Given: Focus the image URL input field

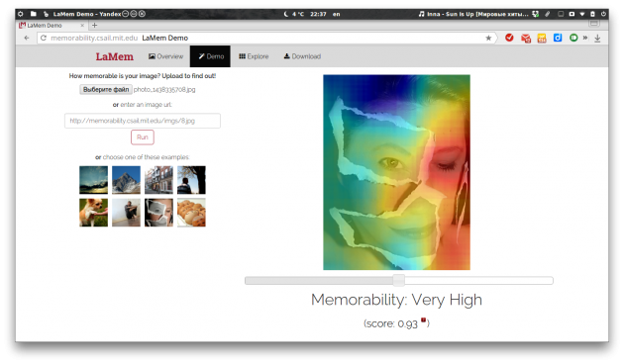Looking at the screenshot, I should pyautogui.click(x=143, y=121).
